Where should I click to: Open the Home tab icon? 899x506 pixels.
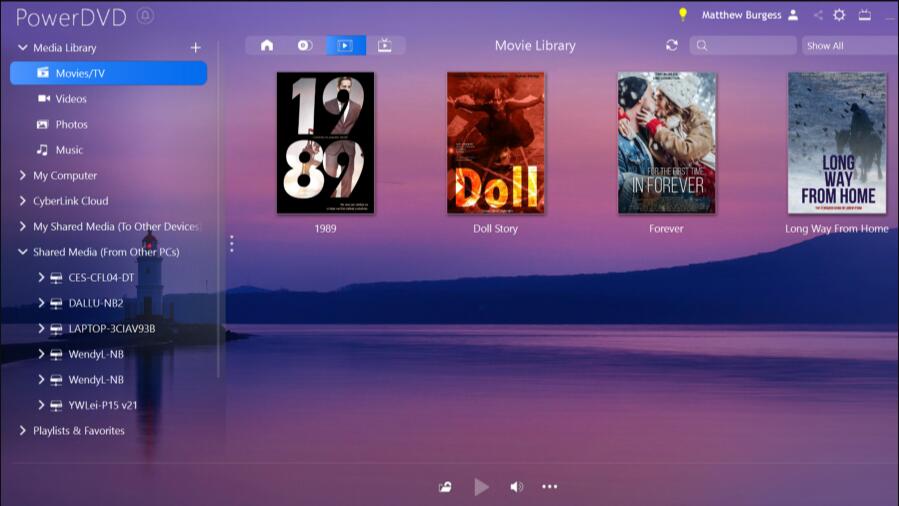267,45
